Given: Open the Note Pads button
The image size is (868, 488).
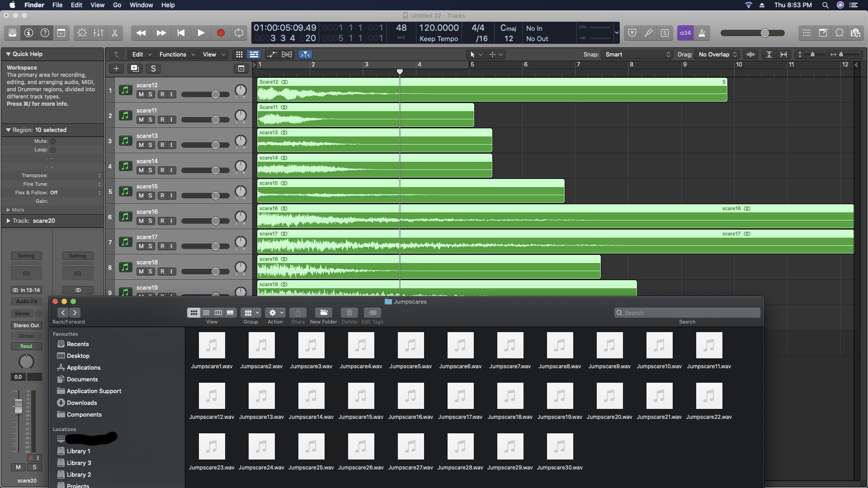Looking at the screenshot, I should [x=823, y=33].
